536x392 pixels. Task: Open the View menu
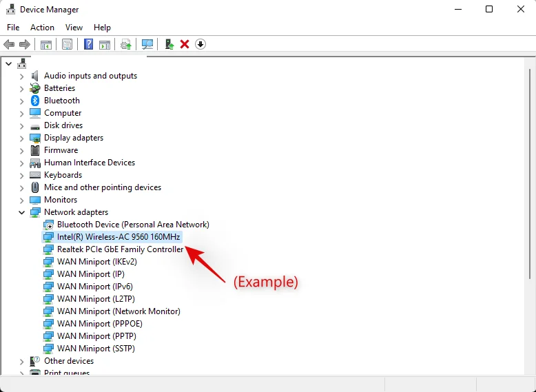point(74,28)
